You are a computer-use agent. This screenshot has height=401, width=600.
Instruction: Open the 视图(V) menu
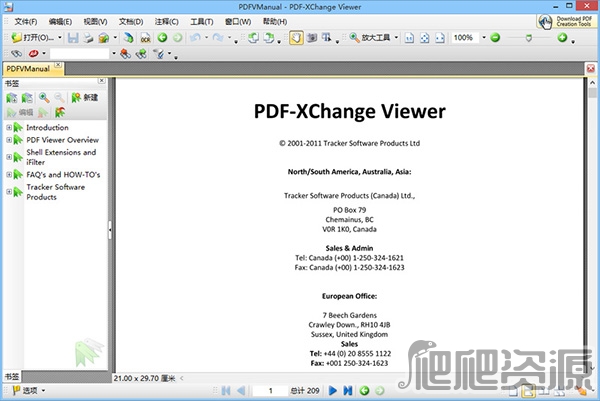click(x=95, y=22)
